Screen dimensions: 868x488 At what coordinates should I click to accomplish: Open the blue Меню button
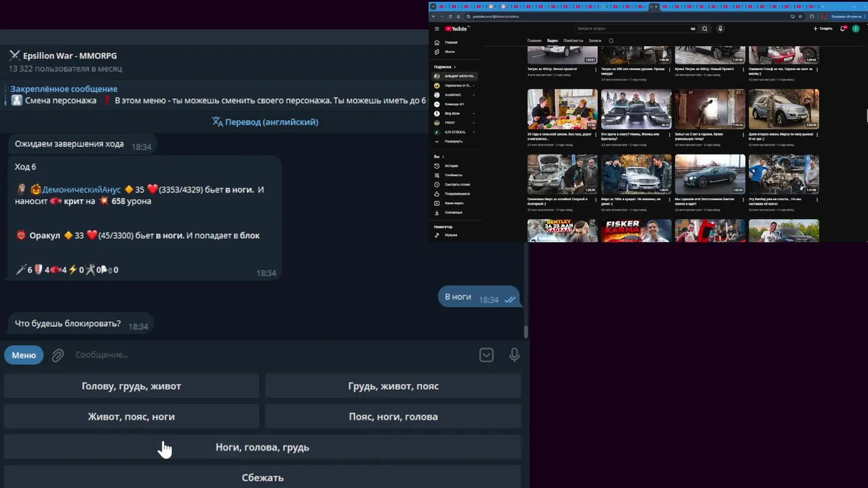pos(24,355)
